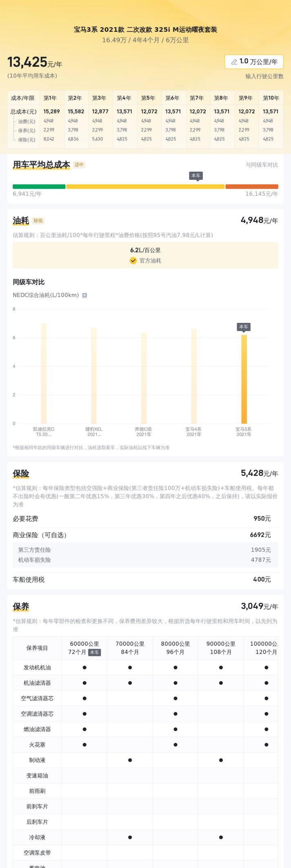This screenshot has height=868, width=291.
Task: Click the 制动液 dot under 70000公里
Action: click(130, 760)
